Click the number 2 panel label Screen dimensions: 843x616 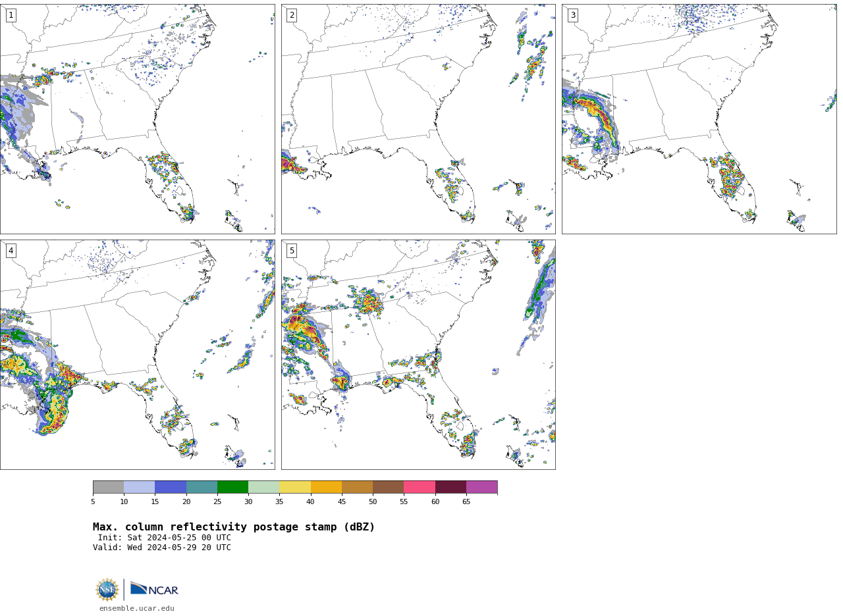pyautogui.click(x=292, y=15)
